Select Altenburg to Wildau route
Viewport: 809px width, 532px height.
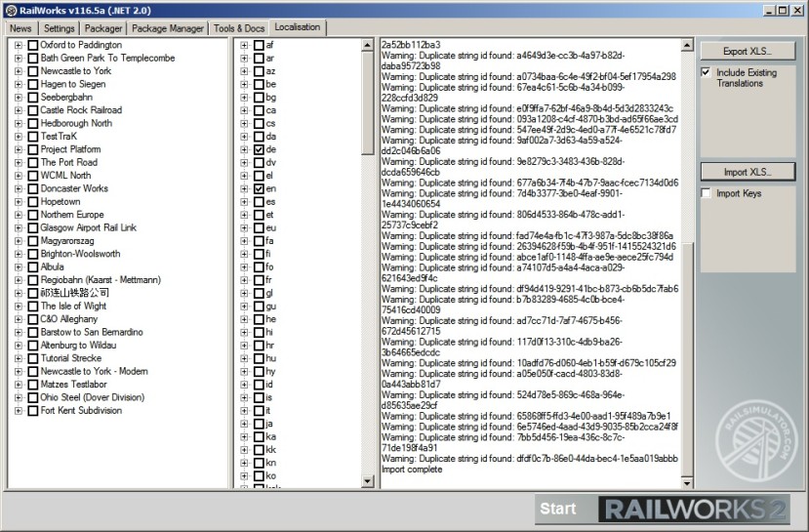(x=78, y=346)
